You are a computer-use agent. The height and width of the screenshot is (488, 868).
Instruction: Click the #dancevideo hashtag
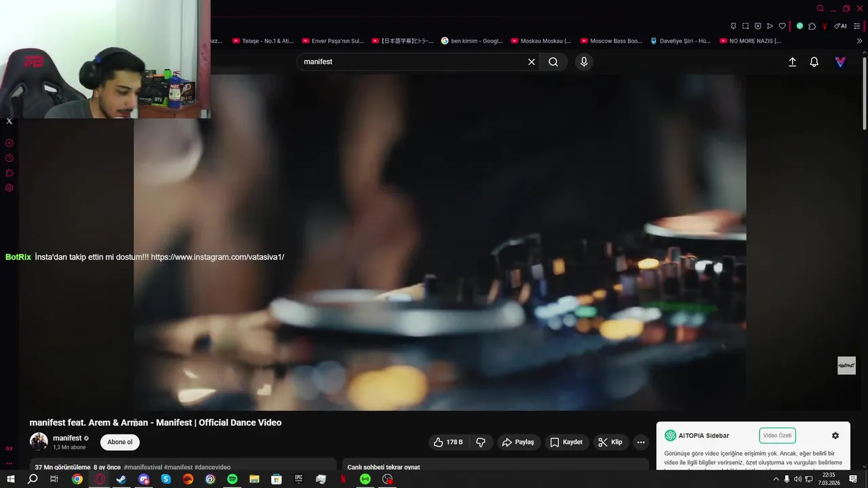point(212,467)
